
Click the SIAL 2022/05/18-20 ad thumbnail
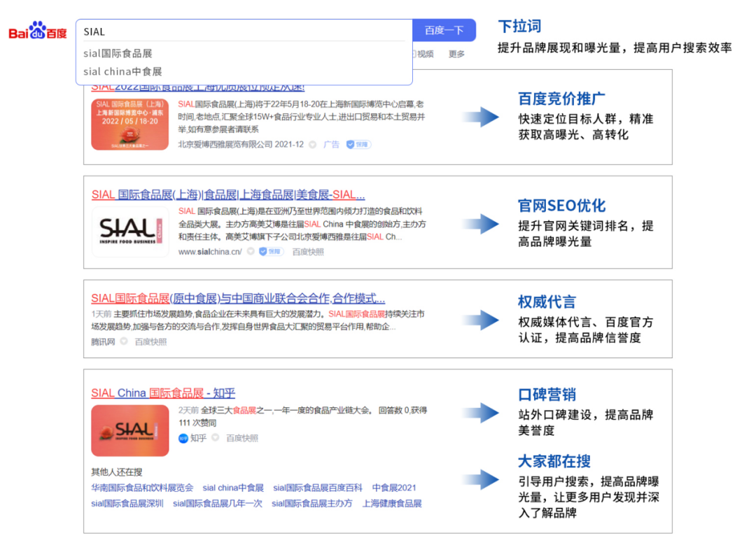129,125
